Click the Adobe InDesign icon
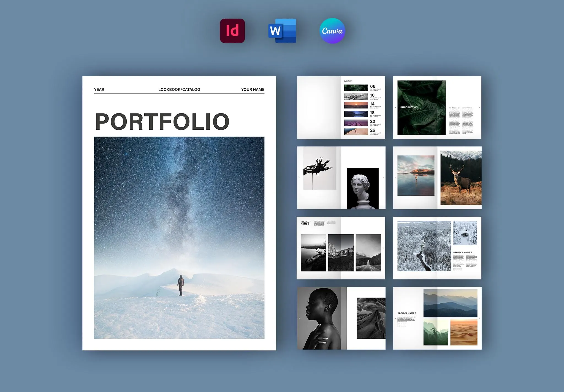 [232, 31]
